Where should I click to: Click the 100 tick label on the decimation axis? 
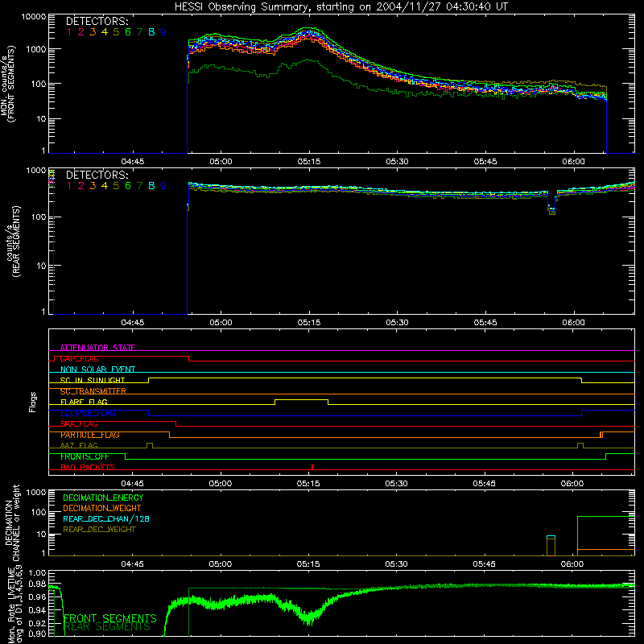(x=39, y=512)
